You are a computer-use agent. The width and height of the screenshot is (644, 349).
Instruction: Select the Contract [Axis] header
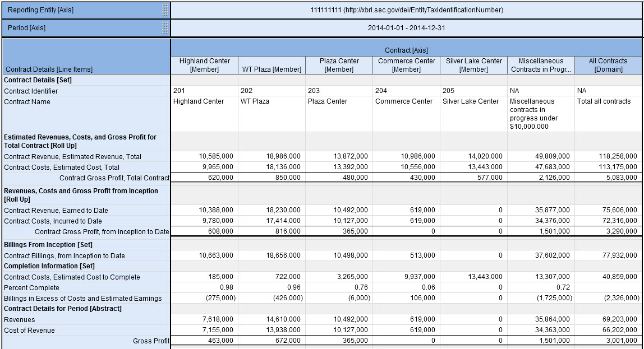406,50
